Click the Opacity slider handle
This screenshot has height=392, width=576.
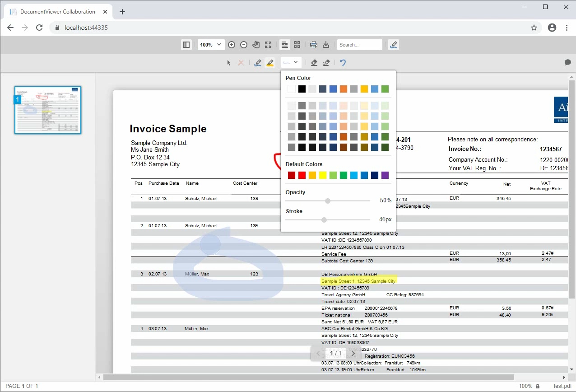(328, 201)
